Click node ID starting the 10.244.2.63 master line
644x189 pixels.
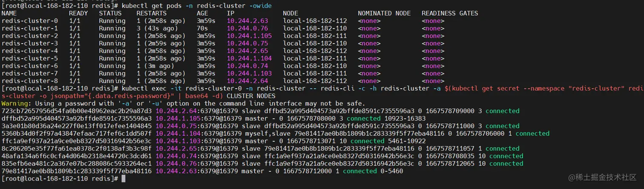[x=77, y=171]
